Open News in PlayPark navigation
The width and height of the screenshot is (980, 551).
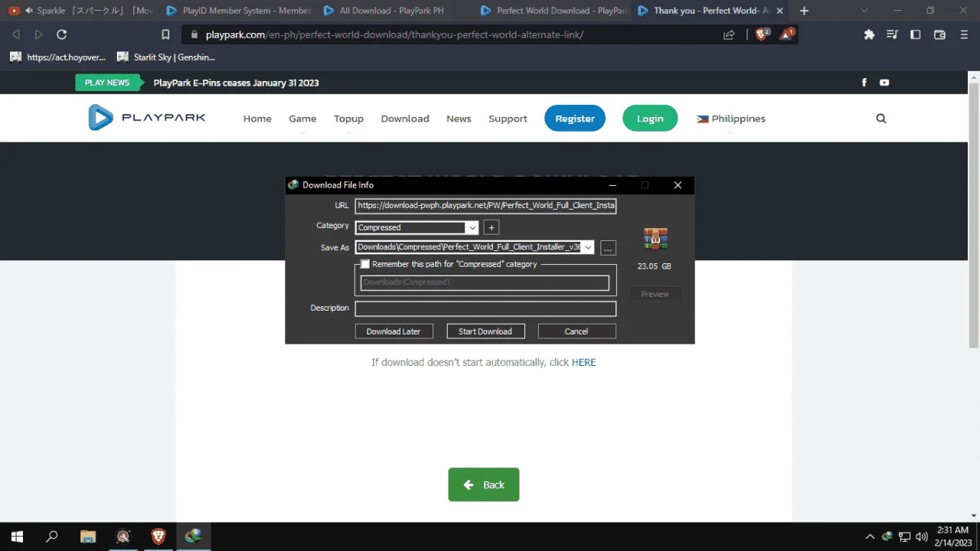[459, 119]
